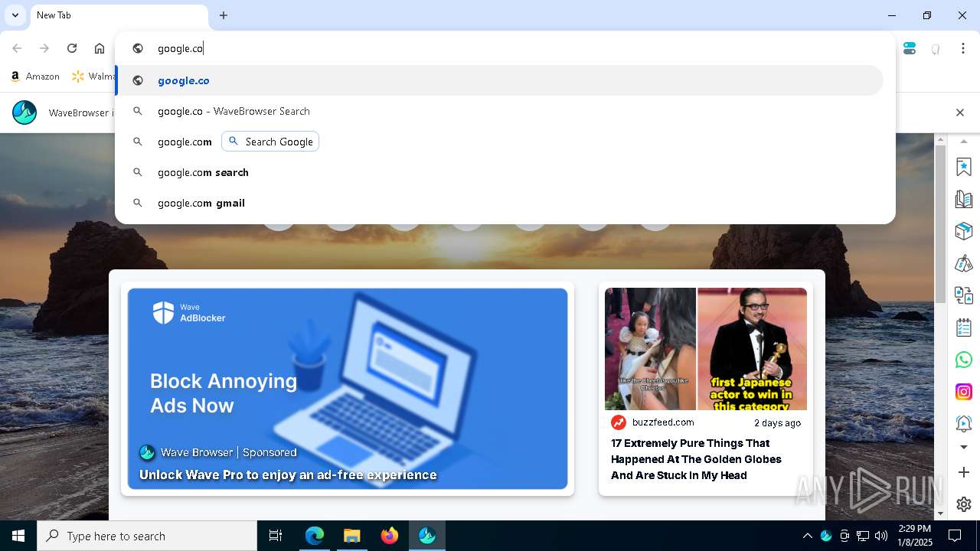Select the google.com search suggestion
980x551 pixels.
pos(500,172)
